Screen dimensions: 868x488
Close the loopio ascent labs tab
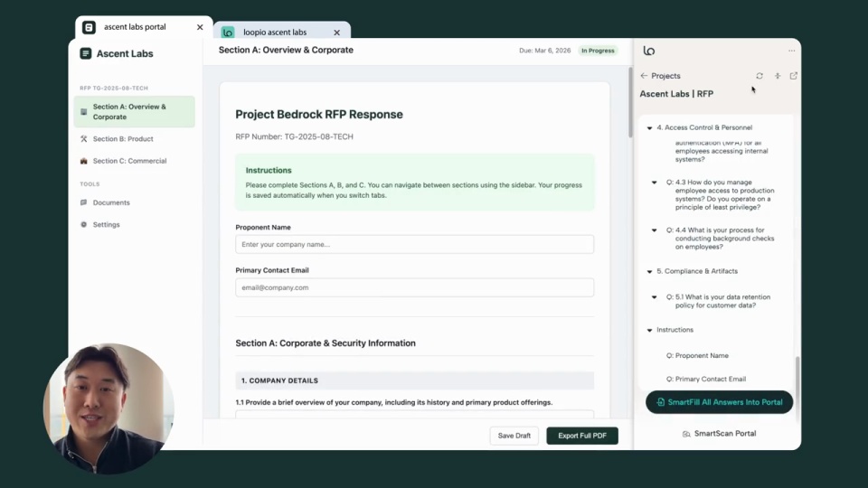[x=336, y=33]
